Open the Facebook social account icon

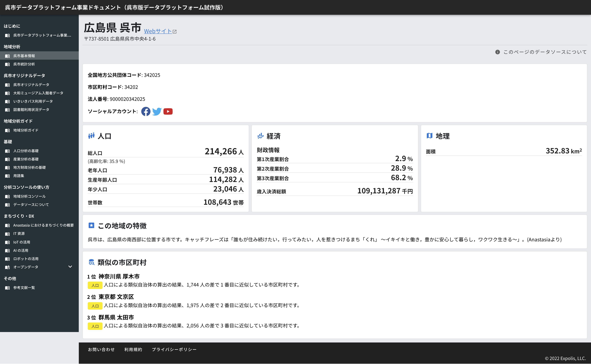146,111
